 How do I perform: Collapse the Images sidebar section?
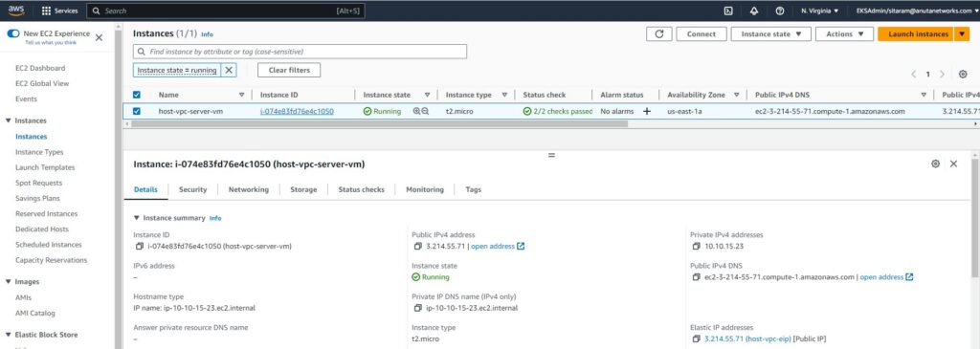point(8,281)
